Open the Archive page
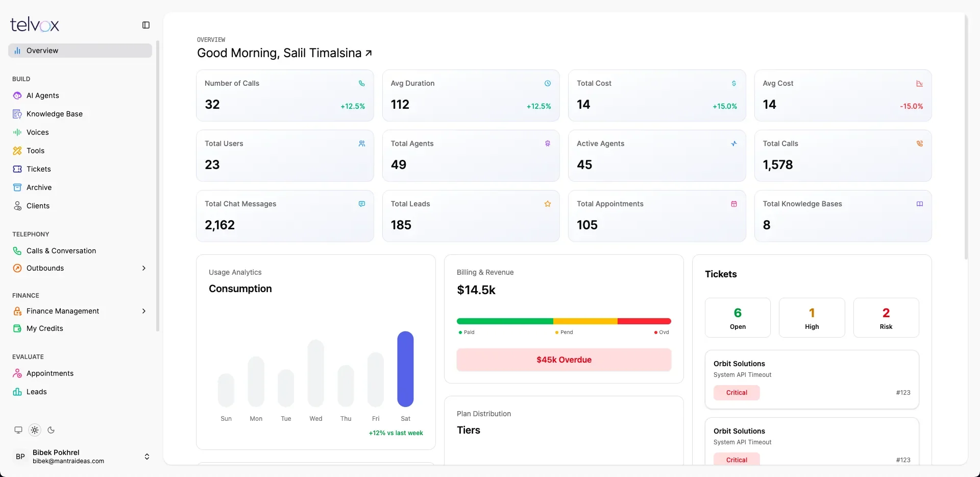This screenshot has width=980, height=477. [80, 187]
